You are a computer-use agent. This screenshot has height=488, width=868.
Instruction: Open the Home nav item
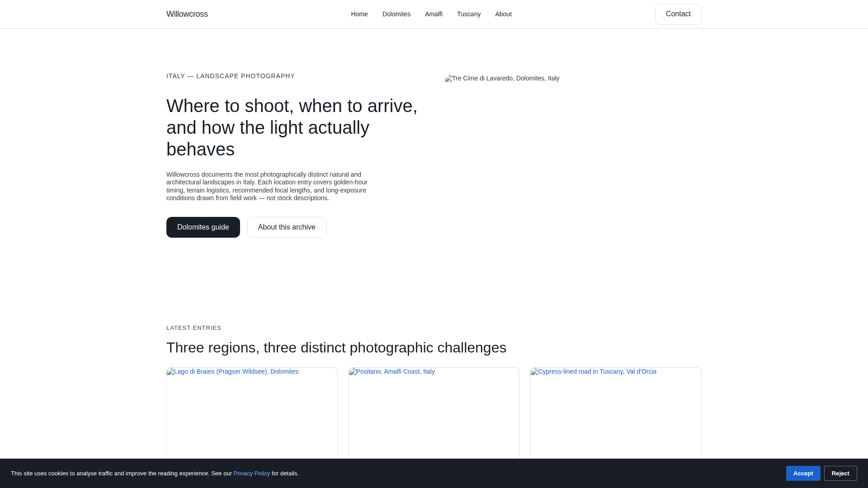(359, 14)
